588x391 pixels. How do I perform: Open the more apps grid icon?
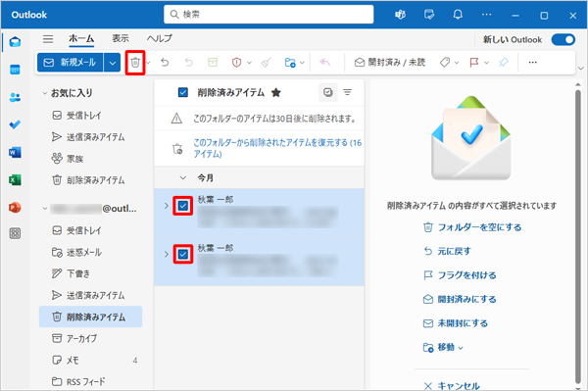pos(15,233)
